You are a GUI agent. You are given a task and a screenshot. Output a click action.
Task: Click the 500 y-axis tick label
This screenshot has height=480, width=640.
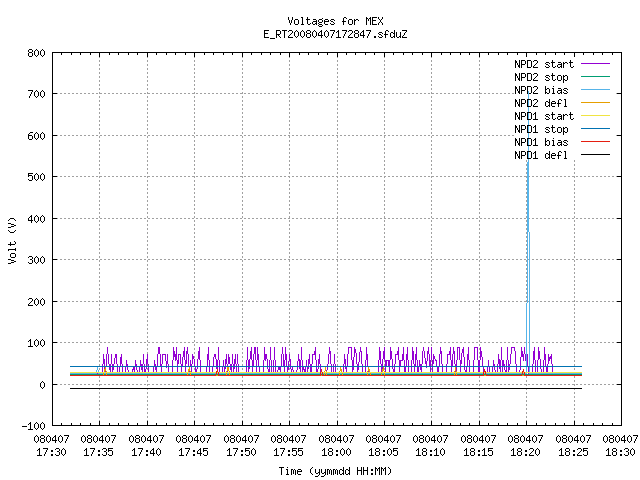pyautogui.click(x=36, y=177)
